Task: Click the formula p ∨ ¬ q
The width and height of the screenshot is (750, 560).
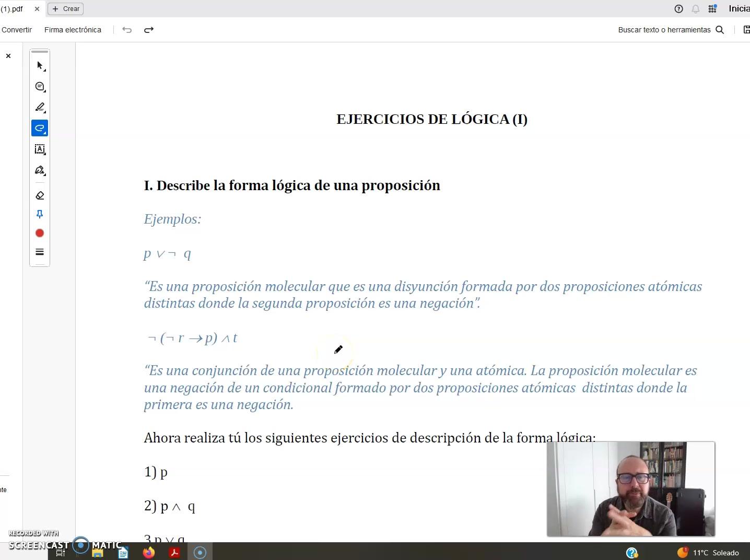Action: [168, 254]
